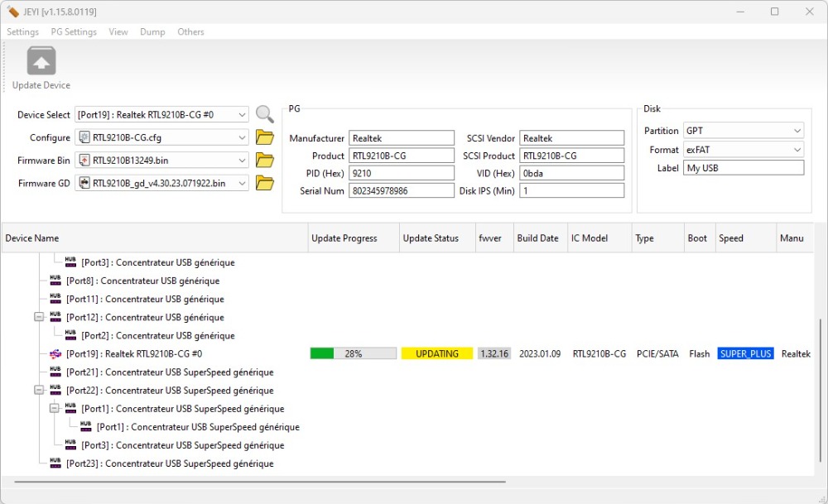Open the PG Settings menu
The image size is (828, 504).
pyautogui.click(x=74, y=31)
